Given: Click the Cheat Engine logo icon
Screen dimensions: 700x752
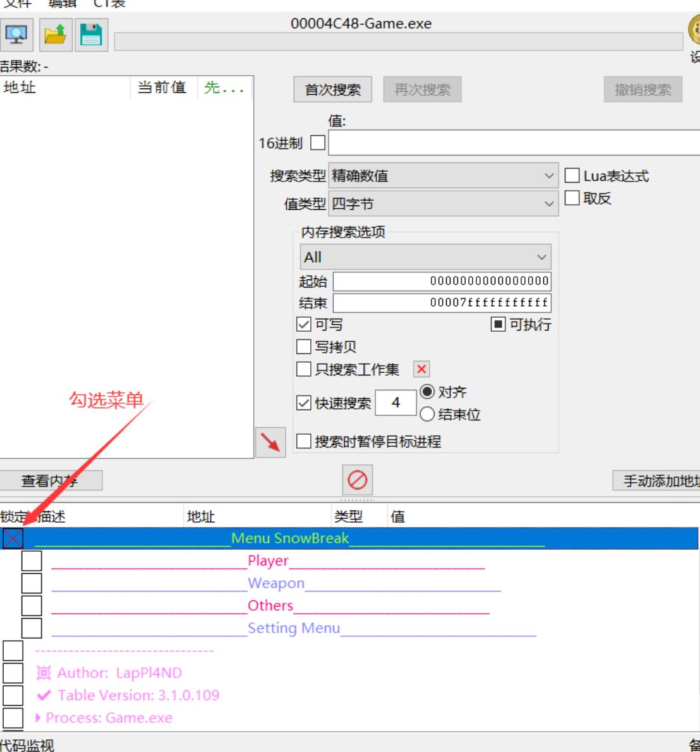Looking at the screenshot, I should point(694,30).
